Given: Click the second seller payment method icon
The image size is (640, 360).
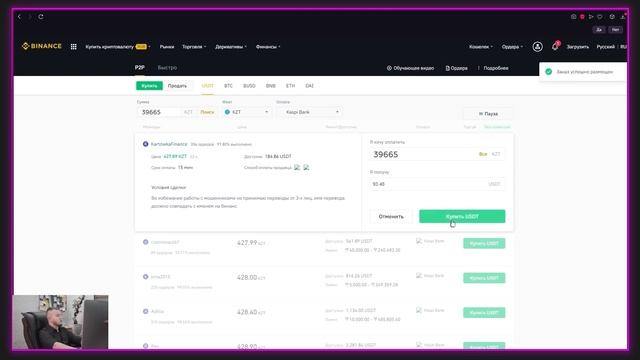Looking at the screenshot, I should tap(306, 167).
